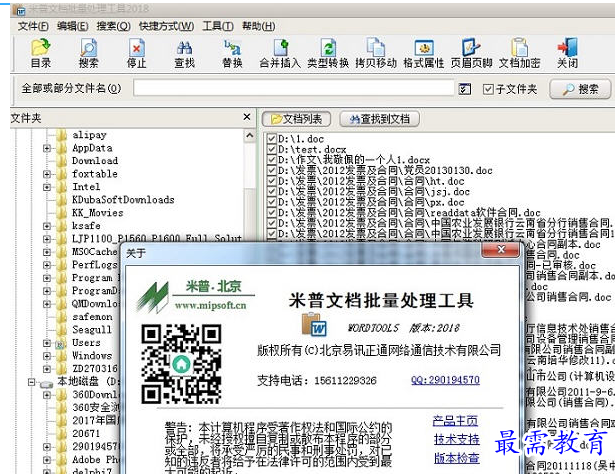Uncheck the 党员20130130.doc checkbox
The width and height of the screenshot is (616, 474).
pyautogui.click(x=271, y=170)
